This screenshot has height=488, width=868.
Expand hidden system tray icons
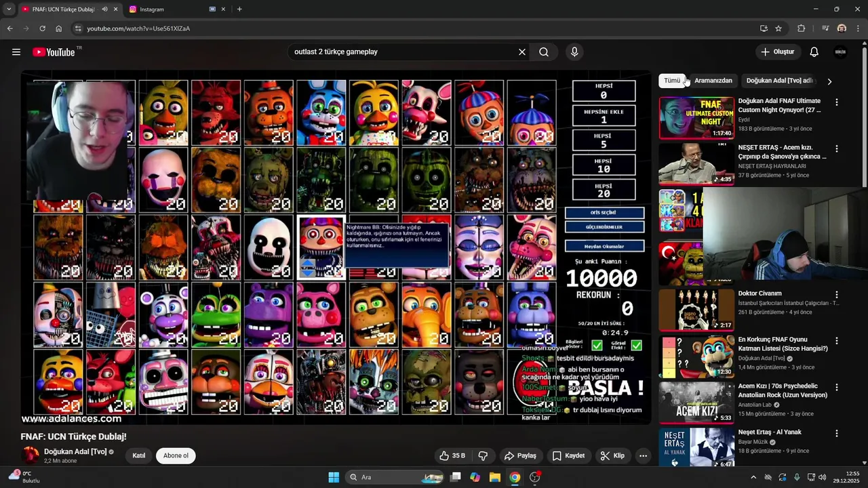[753, 477]
